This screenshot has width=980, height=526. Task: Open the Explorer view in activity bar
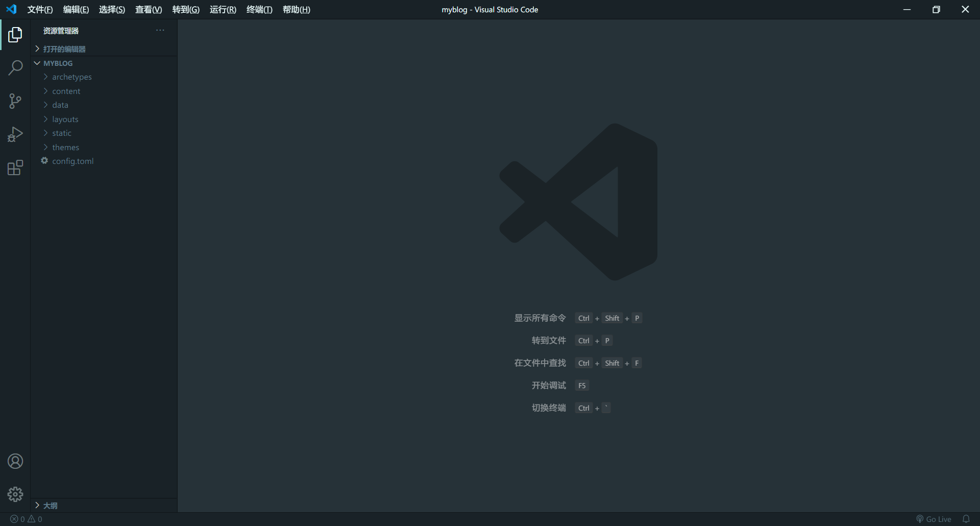pos(15,35)
